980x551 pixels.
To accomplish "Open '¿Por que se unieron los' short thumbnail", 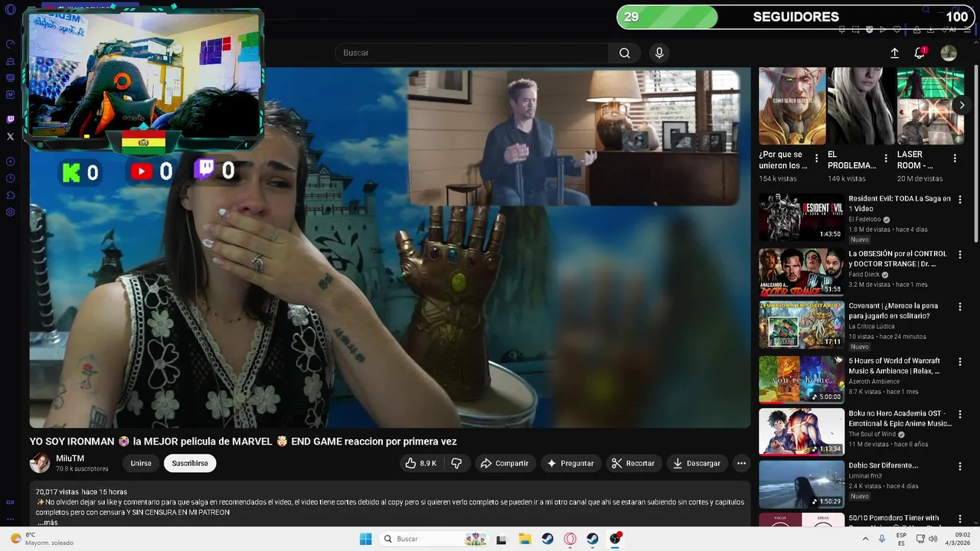I will [x=792, y=106].
